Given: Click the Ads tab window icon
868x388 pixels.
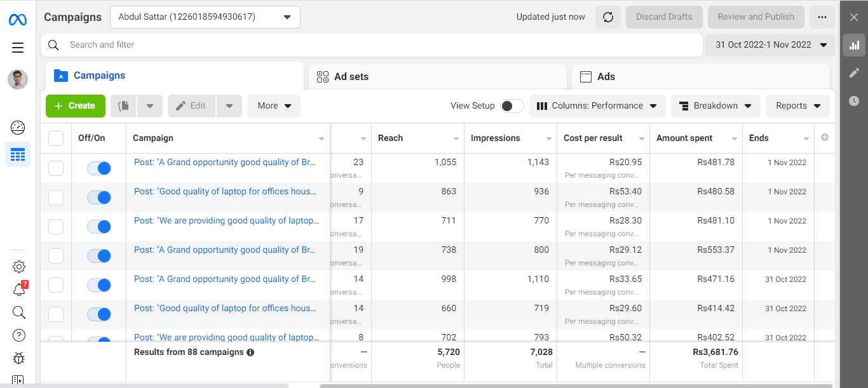Looking at the screenshot, I should click(586, 77).
